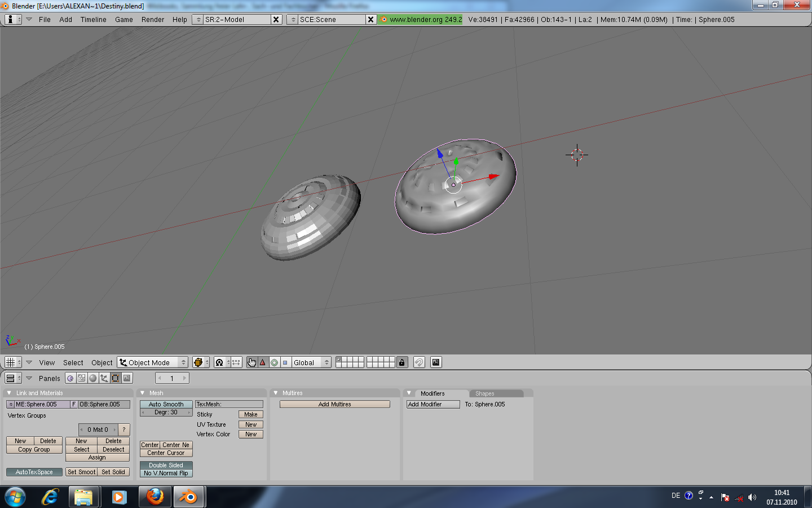Switch to the Shapes tab
This screenshot has height=508, width=812.
tap(484, 393)
